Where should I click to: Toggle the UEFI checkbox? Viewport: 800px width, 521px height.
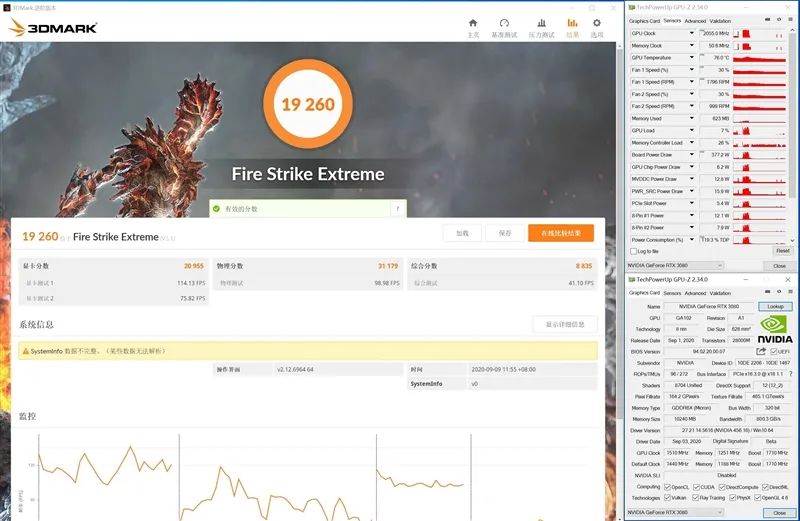pos(773,352)
